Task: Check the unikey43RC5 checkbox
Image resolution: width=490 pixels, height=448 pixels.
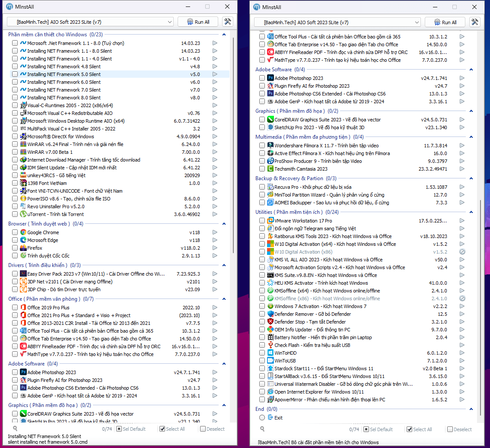Action: (x=15, y=175)
